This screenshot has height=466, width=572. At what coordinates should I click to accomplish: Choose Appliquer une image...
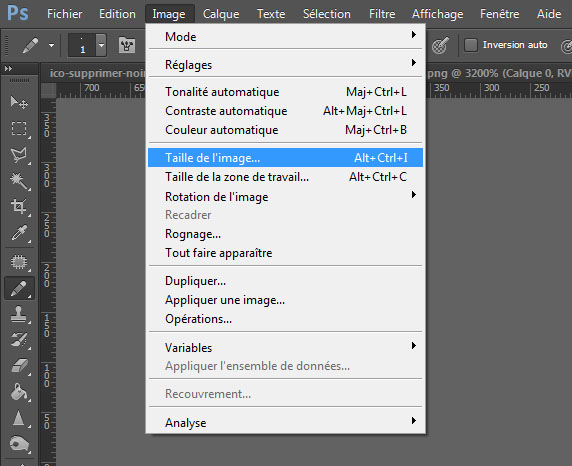click(285, 300)
